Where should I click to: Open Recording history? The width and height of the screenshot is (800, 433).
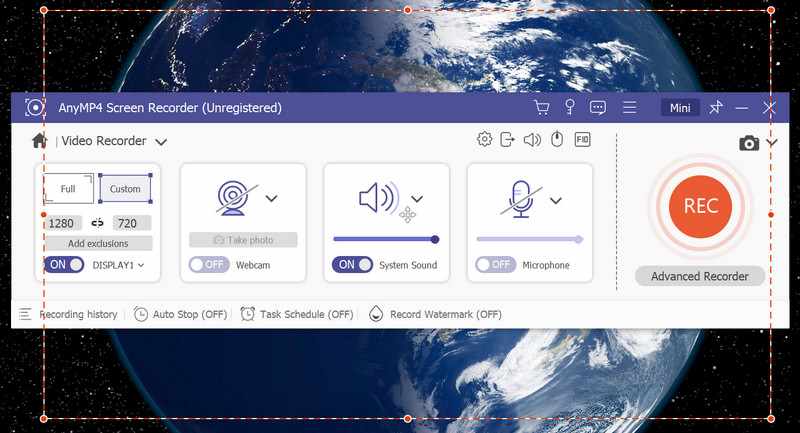click(79, 314)
